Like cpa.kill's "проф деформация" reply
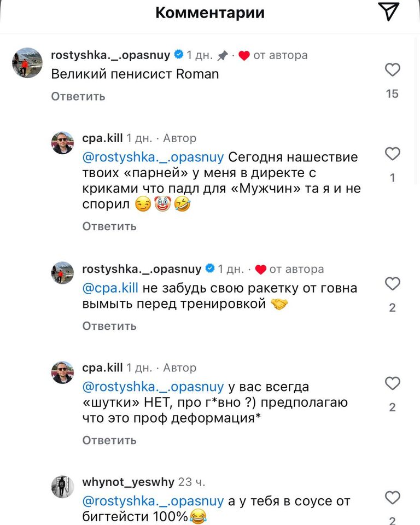 tap(393, 384)
